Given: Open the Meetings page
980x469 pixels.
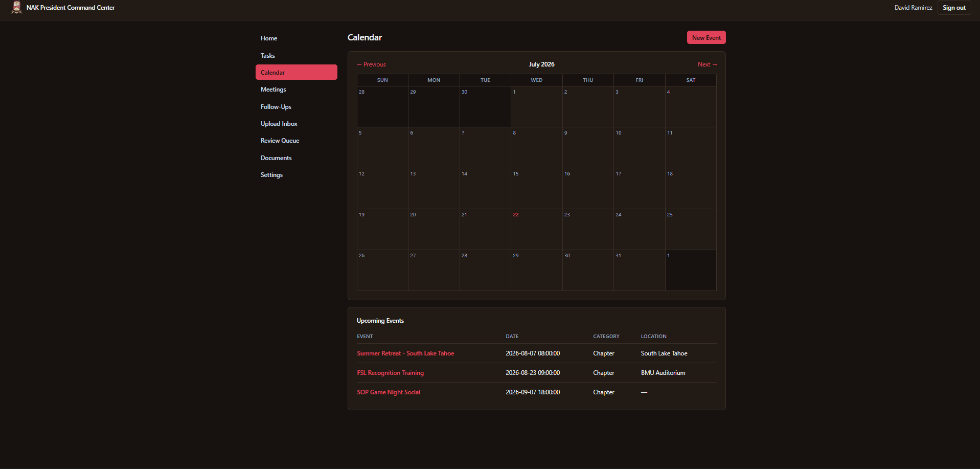Looking at the screenshot, I should click(297, 90).
